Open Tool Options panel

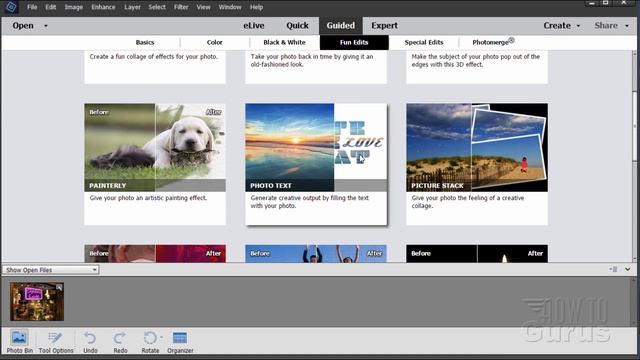56,341
